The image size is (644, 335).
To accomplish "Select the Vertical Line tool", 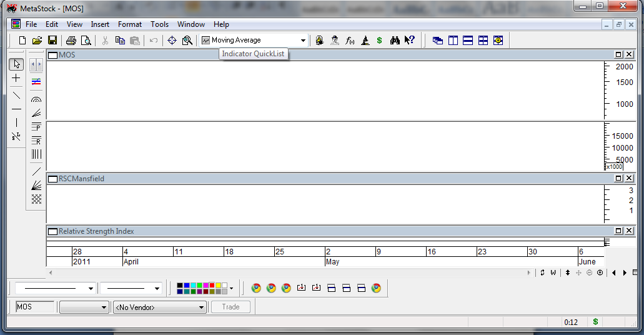I will (x=16, y=123).
